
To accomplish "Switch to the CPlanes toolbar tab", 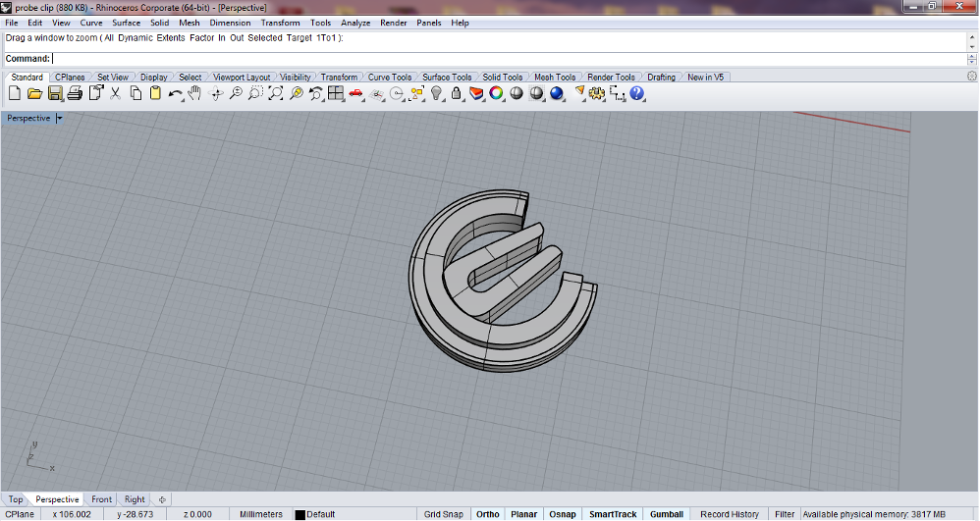I will point(70,77).
